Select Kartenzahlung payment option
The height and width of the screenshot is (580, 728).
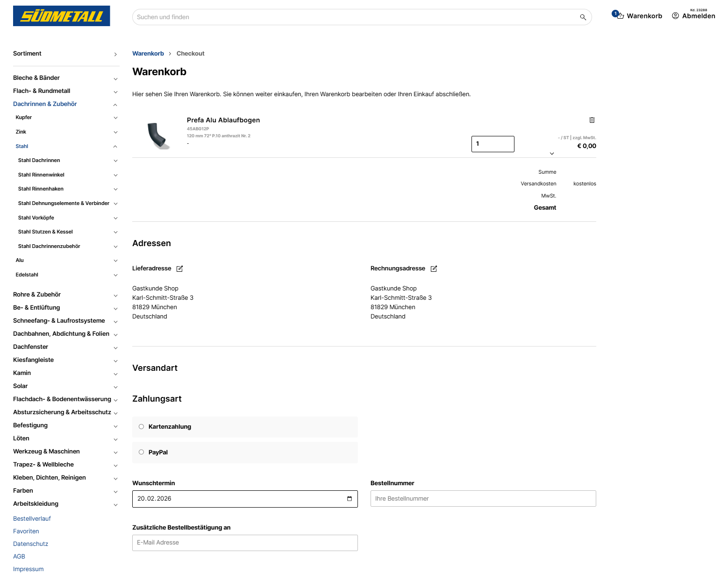[x=142, y=427]
